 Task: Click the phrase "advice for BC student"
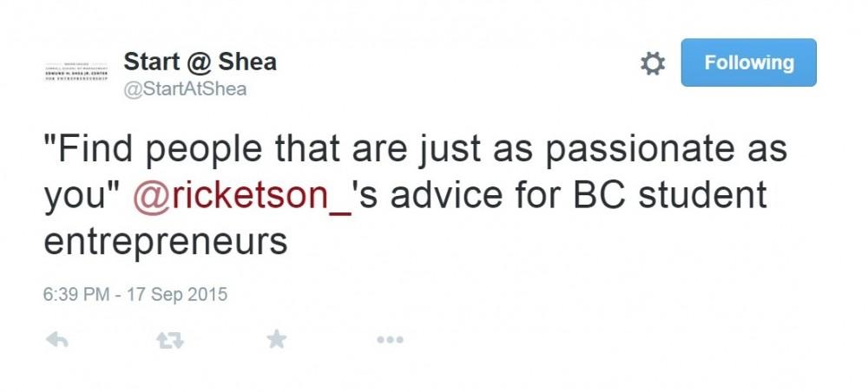click(579, 196)
